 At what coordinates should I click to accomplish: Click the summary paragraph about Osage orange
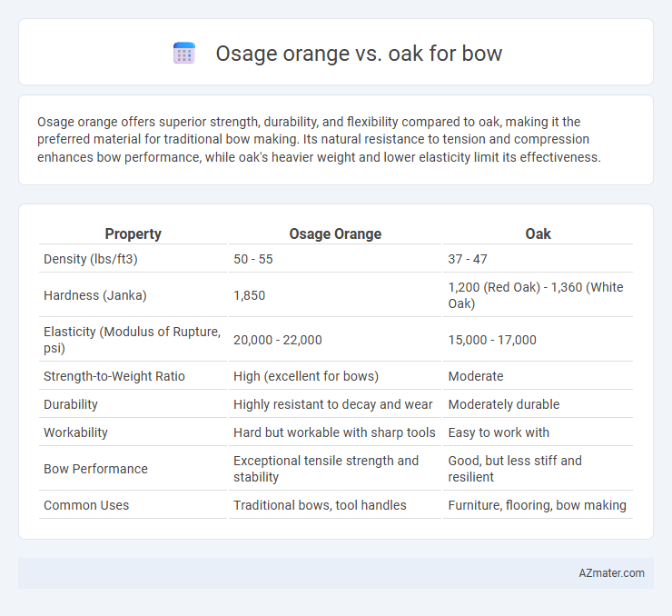pyautogui.click(x=319, y=139)
